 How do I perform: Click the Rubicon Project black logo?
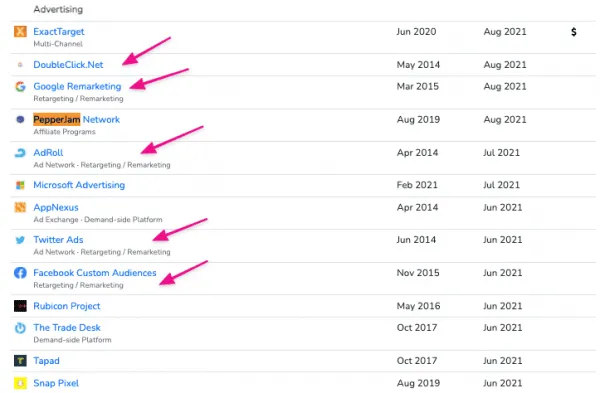click(x=20, y=306)
